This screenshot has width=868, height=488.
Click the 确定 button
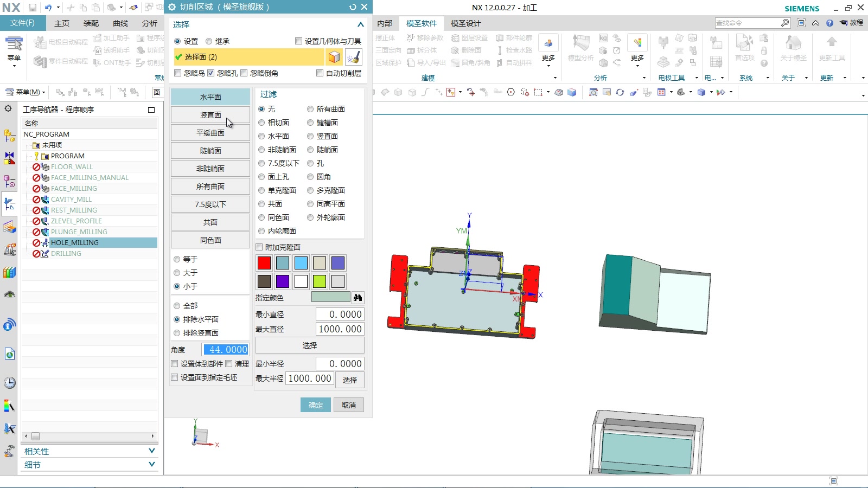coord(316,405)
